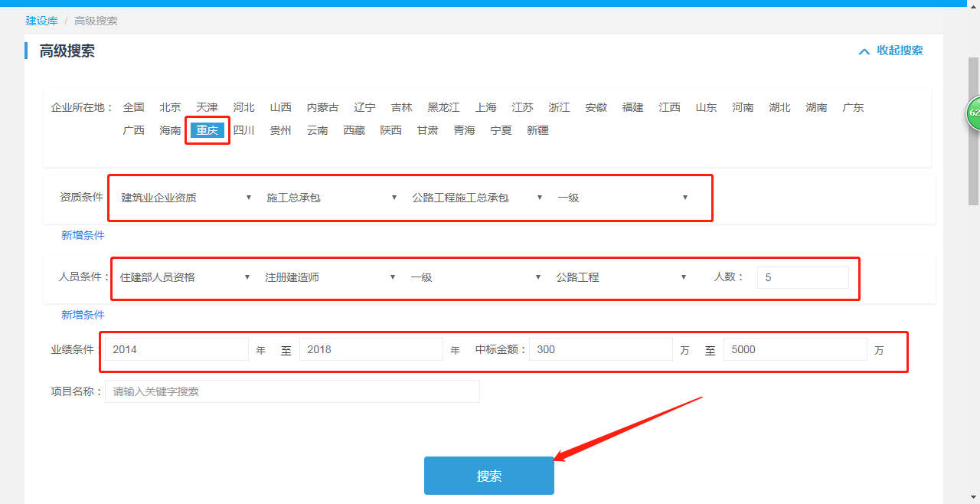Click the 项目名称 keyword input
This screenshot has width=980, height=504.
click(292, 391)
